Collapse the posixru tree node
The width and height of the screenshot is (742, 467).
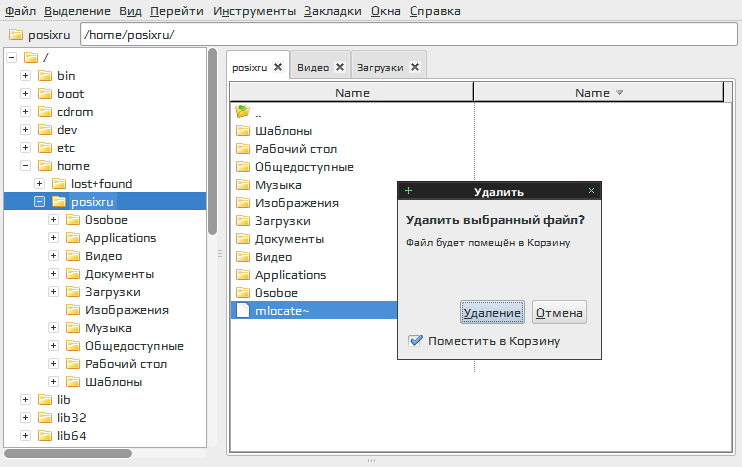point(40,202)
